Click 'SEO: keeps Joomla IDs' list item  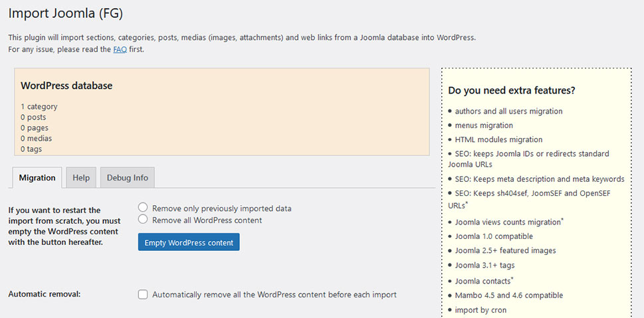pos(528,159)
